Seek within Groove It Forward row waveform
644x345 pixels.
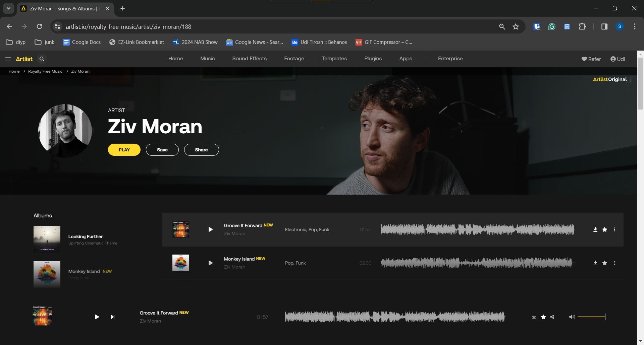tap(477, 229)
